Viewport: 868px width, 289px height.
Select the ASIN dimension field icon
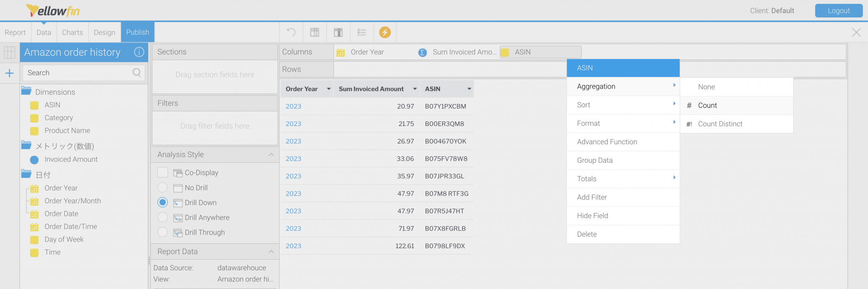pyautogui.click(x=35, y=105)
